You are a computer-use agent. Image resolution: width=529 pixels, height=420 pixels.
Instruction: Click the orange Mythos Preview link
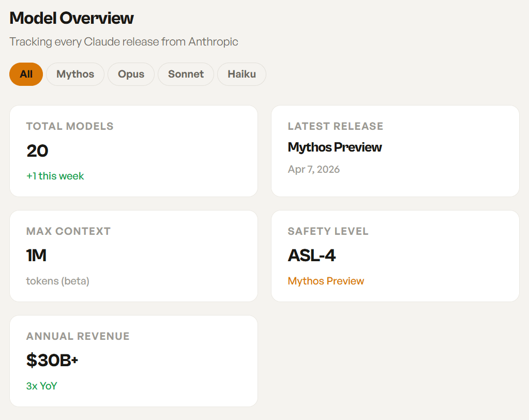(x=326, y=281)
